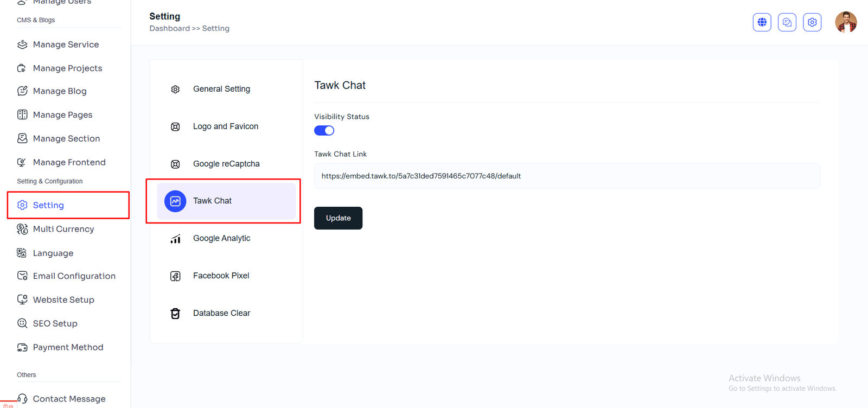Toggle the Visibility Status switch
The image size is (868, 408).
tap(324, 131)
